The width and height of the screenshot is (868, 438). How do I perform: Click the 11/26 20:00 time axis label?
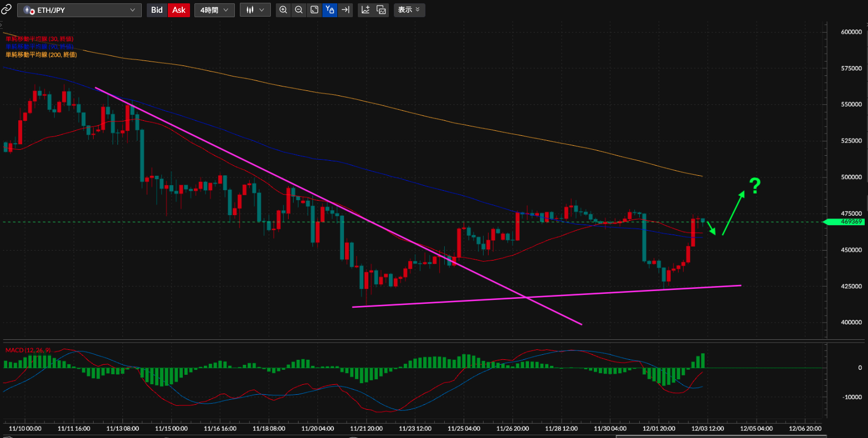tap(513, 429)
